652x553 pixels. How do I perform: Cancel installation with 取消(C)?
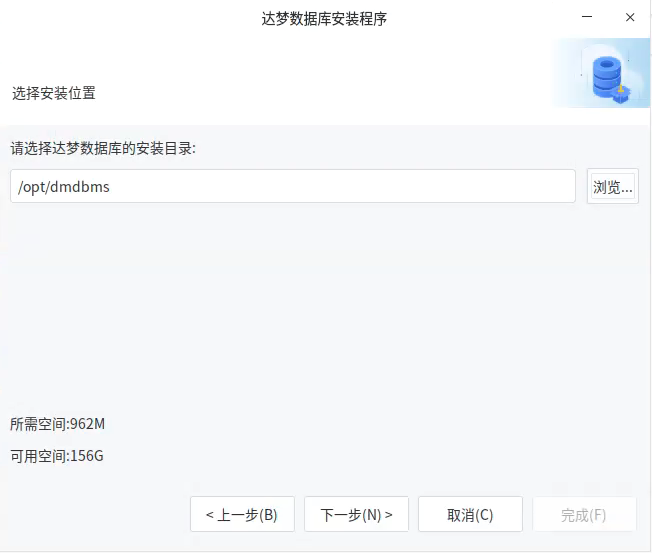pyautogui.click(x=470, y=514)
